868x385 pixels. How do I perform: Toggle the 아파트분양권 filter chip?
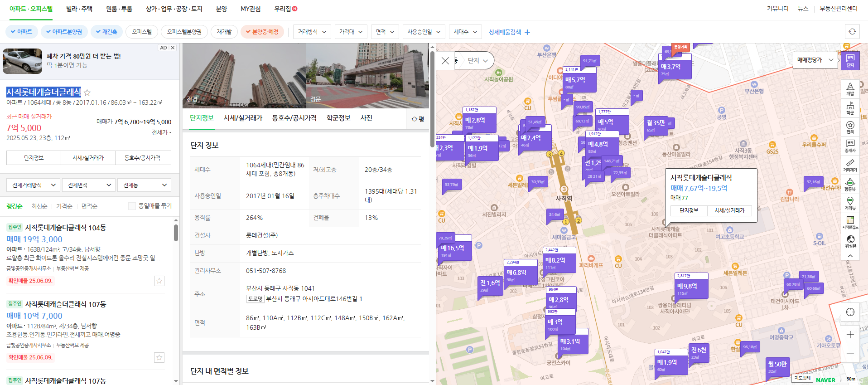click(64, 32)
